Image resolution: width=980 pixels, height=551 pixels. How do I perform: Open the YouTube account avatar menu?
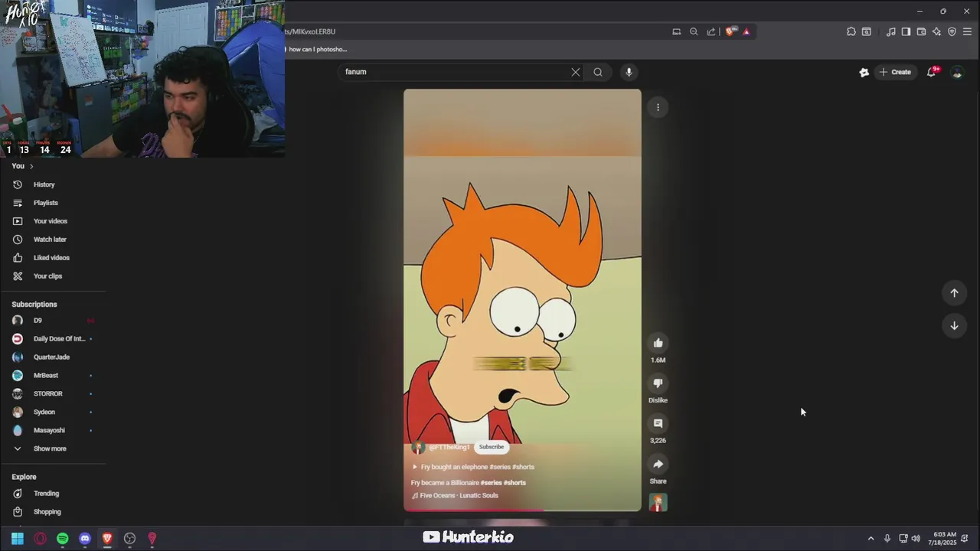coord(957,72)
